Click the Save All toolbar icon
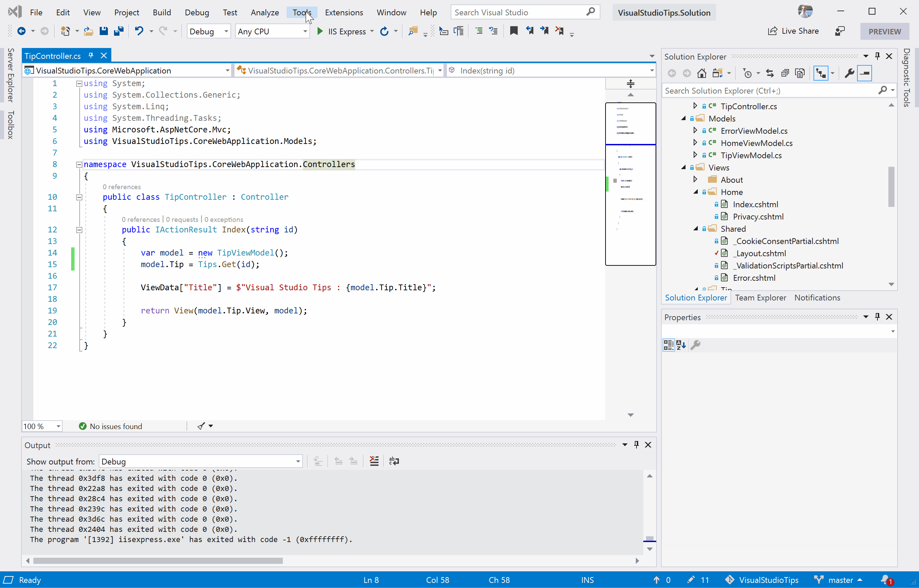Image resolution: width=919 pixels, height=588 pixels. (119, 31)
